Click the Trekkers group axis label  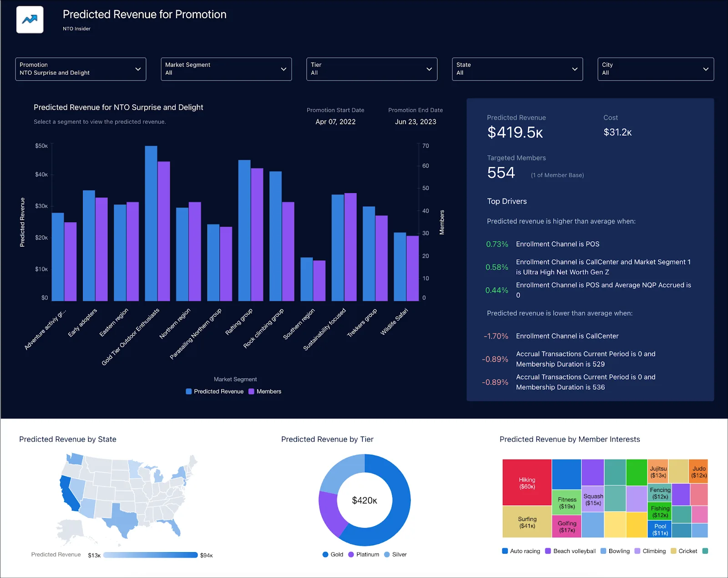pos(362,323)
